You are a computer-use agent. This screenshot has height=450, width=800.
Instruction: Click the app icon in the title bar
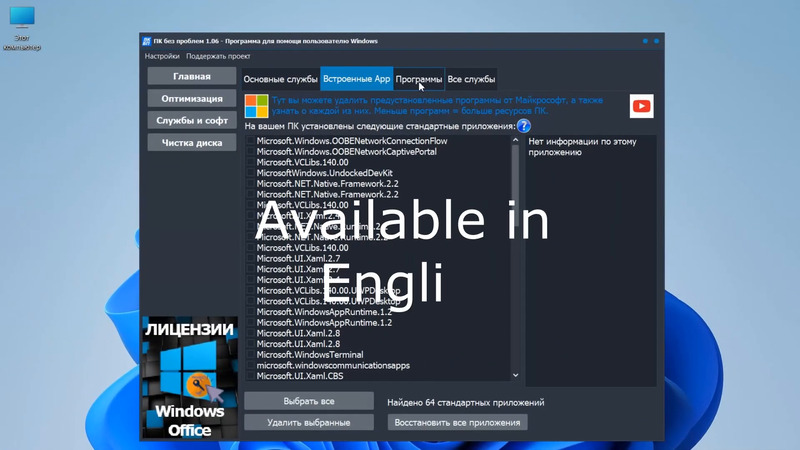pos(145,41)
